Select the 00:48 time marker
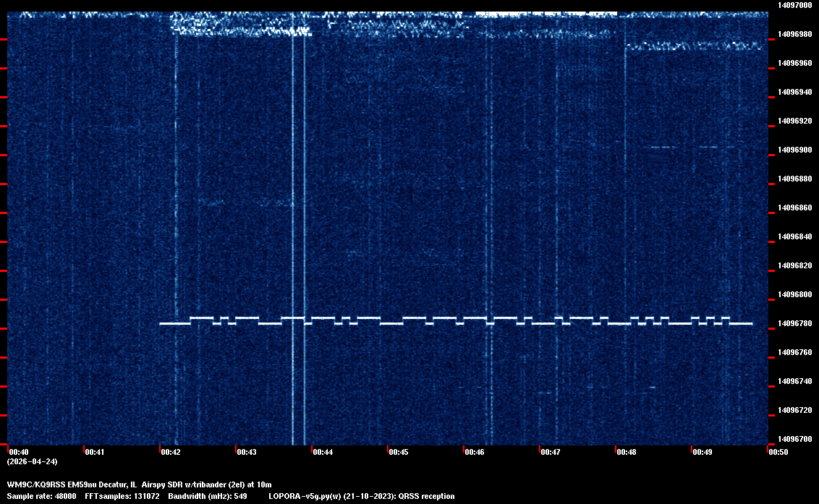This screenshot has width=819, height=504. 627,452
